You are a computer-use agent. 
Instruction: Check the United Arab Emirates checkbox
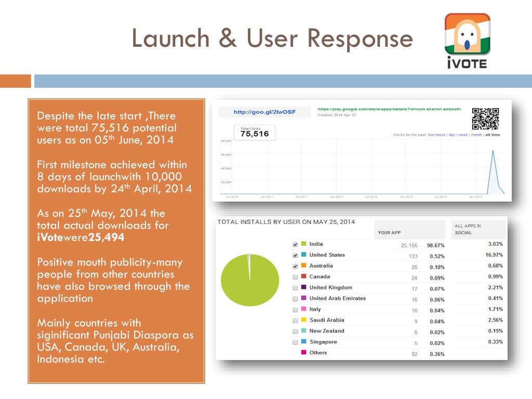pyautogui.click(x=295, y=299)
